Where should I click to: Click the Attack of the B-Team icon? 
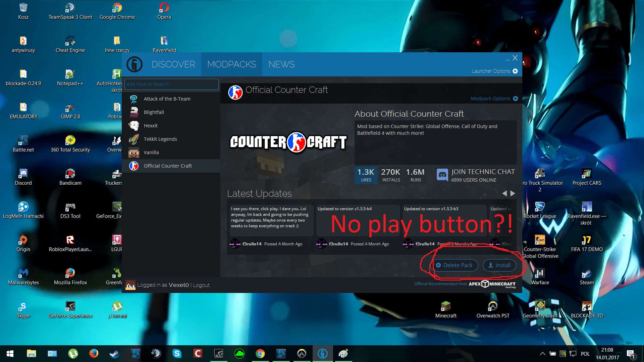(134, 99)
